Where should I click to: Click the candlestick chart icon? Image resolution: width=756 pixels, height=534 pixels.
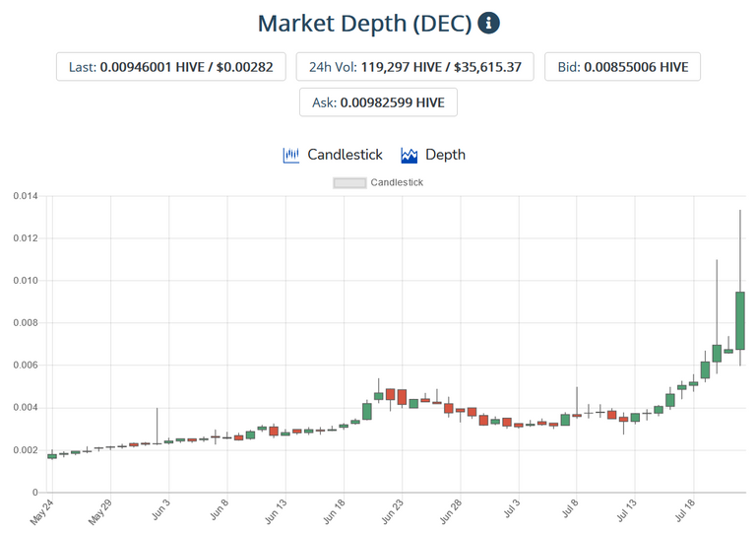[x=290, y=156]
